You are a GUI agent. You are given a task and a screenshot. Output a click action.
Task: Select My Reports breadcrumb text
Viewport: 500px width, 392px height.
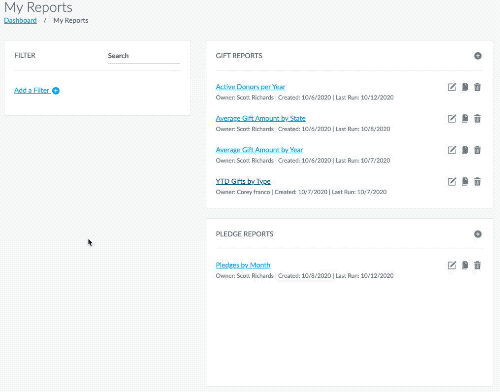(x=71, y=20)
